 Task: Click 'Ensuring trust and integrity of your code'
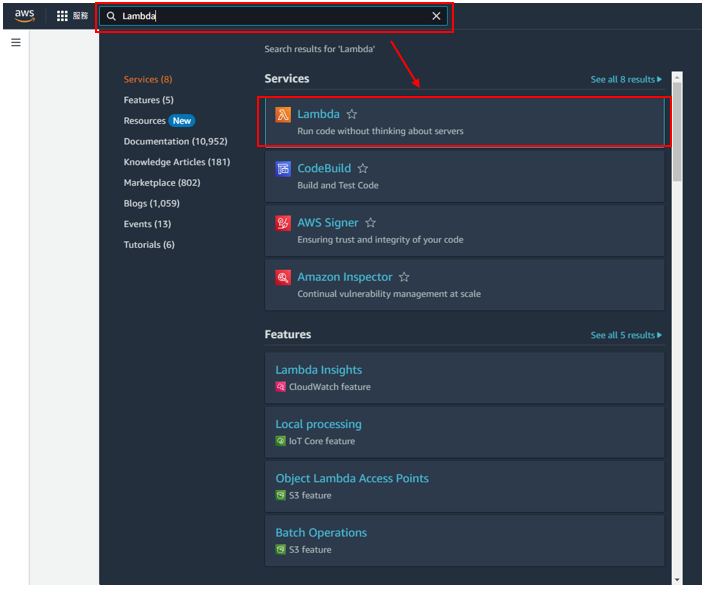380,240
